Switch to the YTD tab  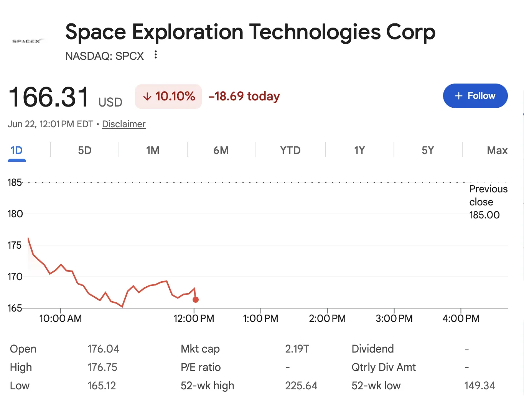click(x=290, y=150)
